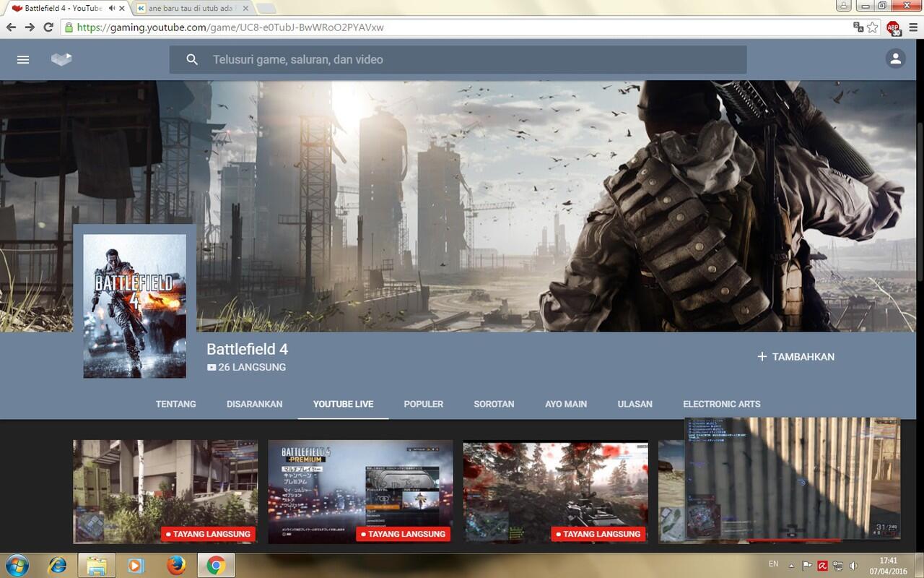The width and height of the screenshot is (924, 578).
Task: Open the taskbar clock and date
Action: click(888, 566)
